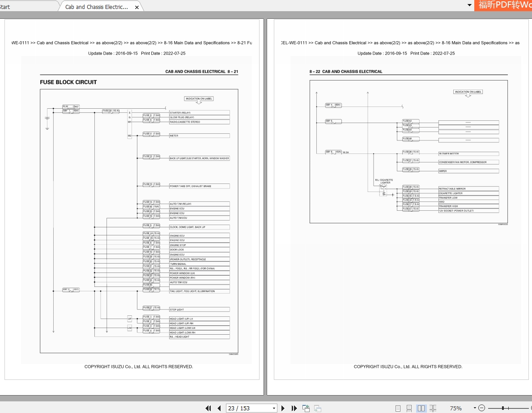Open the 75% zoom level dropdown
Viewport: 532px width, 413px height.
(x=474, y=408)
